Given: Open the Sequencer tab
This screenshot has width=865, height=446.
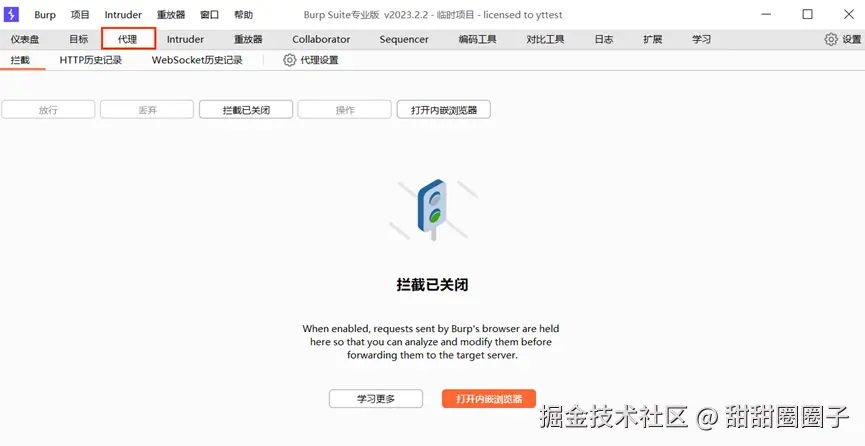Looking at the screenshot, I should tap(404, 39).
